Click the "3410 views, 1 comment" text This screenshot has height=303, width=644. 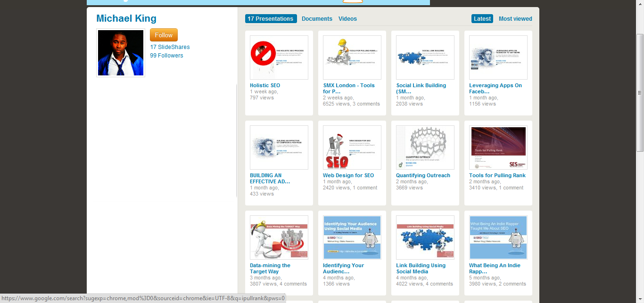(x=496, y=188)
